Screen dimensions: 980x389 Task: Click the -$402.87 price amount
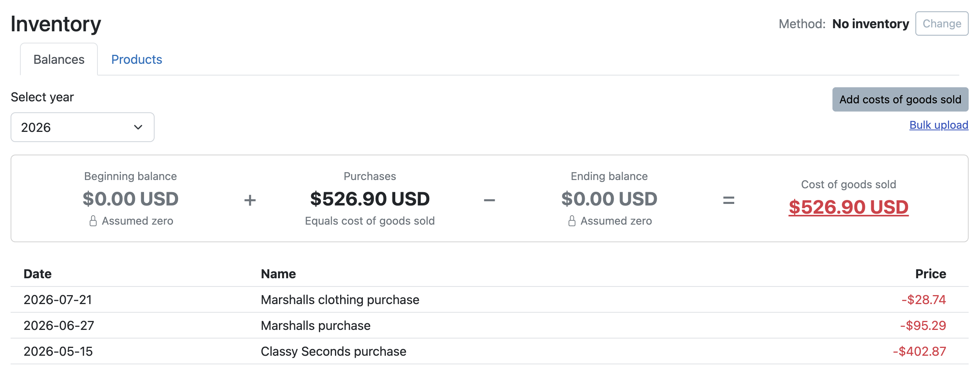point(919,351)
